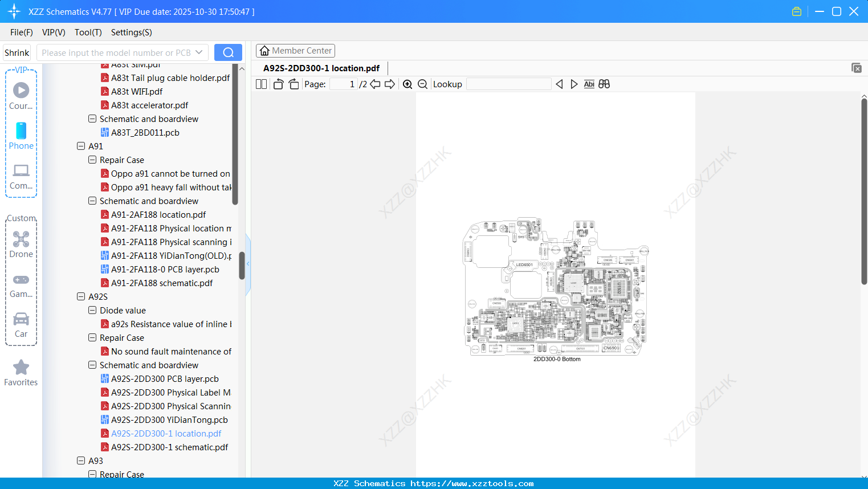The height and width of the screenshot is (489, 868).
Task: Toggle two-page side-by-side view
Action: click(260, 84)
